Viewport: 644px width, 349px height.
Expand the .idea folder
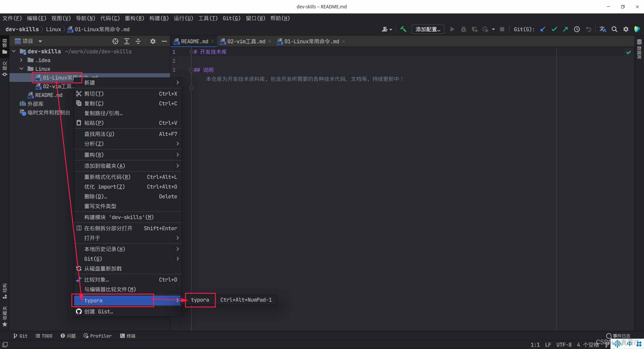pos(21,60)
